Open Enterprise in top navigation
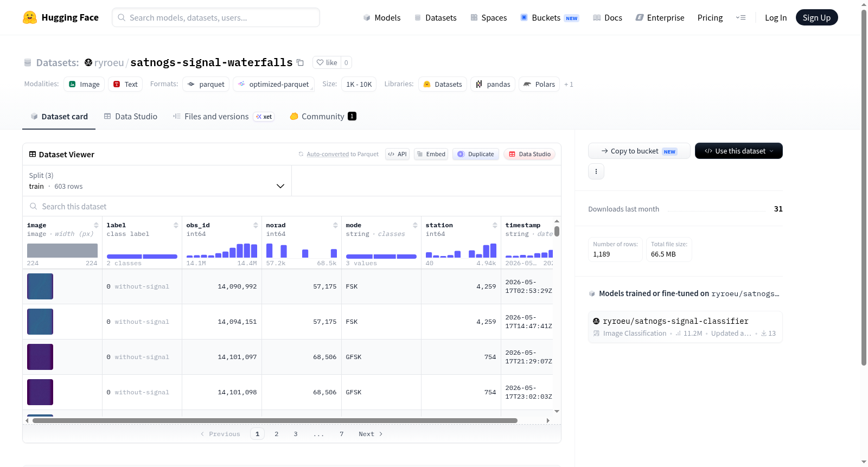Viewport: 868px width, 467px height. click(x=660, y=17)
